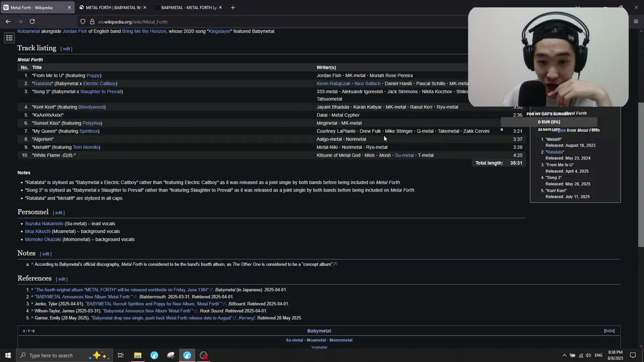Image resolution: width=644 pixels, height=362 pixels.
Task: Open Su-metal link in White Flame writers
Action: point(404,155)
